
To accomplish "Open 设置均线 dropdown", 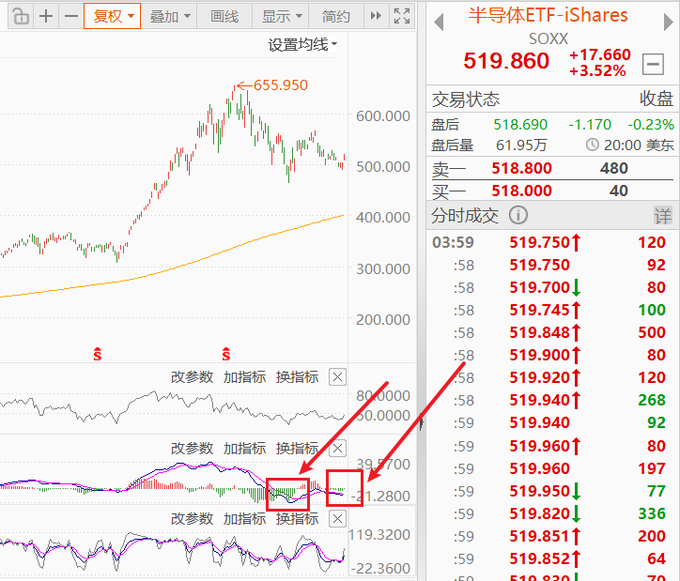I will point(302,44).
